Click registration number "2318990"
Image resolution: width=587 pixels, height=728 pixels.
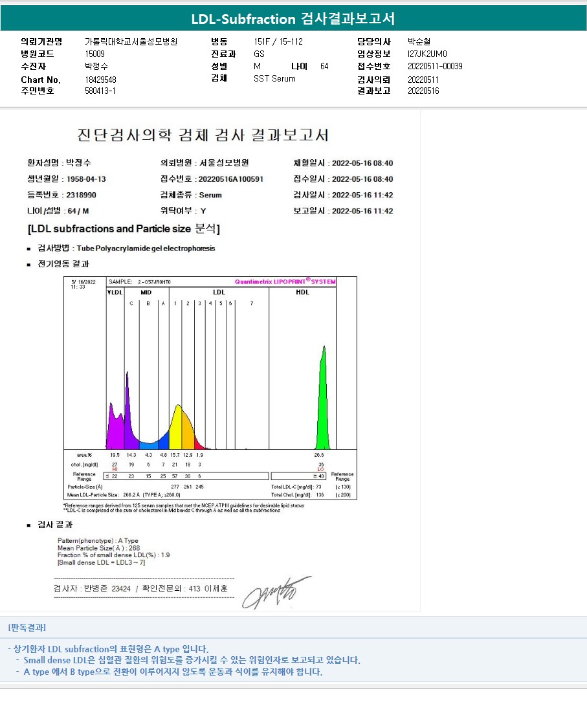pos(82,195)
